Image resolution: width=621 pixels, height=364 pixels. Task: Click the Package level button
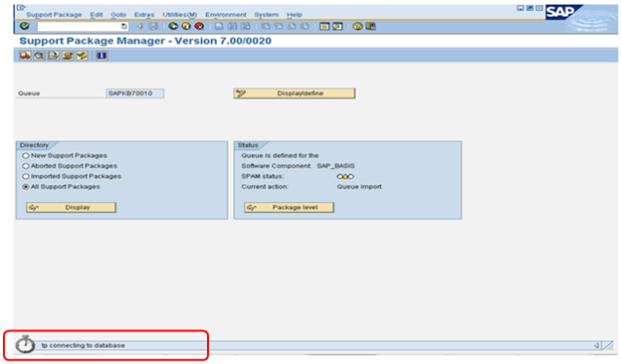[x=290, y=207]
